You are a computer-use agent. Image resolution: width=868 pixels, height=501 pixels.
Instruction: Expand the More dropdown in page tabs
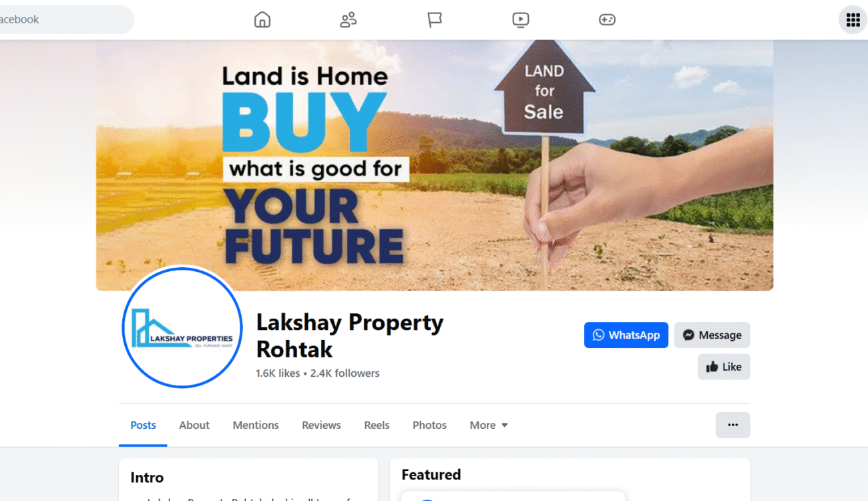[x=489, y=425]
